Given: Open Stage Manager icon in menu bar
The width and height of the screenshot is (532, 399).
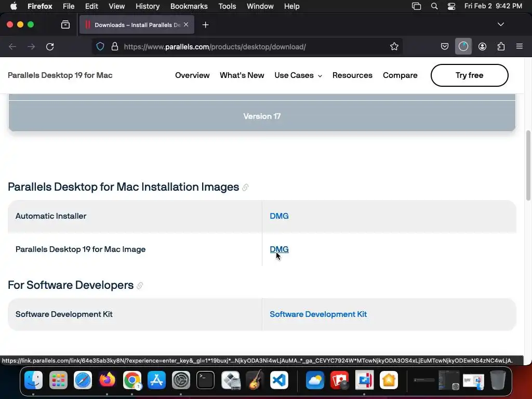Looking at the screenshot, I should 416,6.
